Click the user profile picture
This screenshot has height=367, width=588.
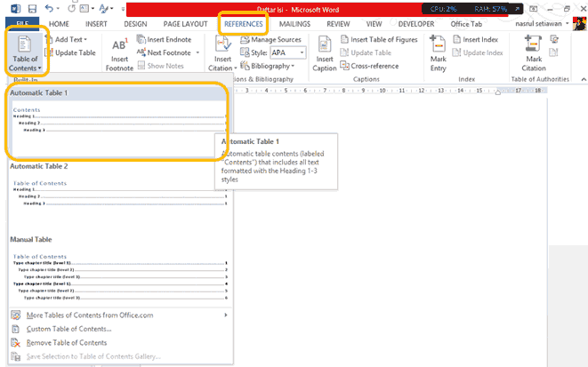tap(579, 24)
